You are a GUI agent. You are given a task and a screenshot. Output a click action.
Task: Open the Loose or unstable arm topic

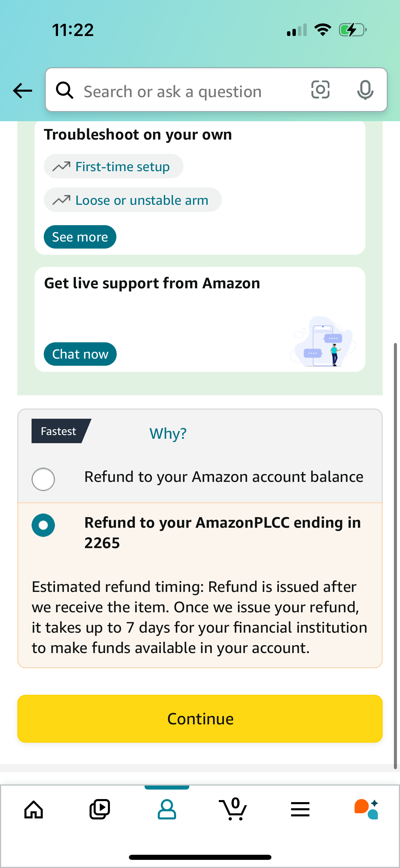pyautogui.click(x=133, y=200)
